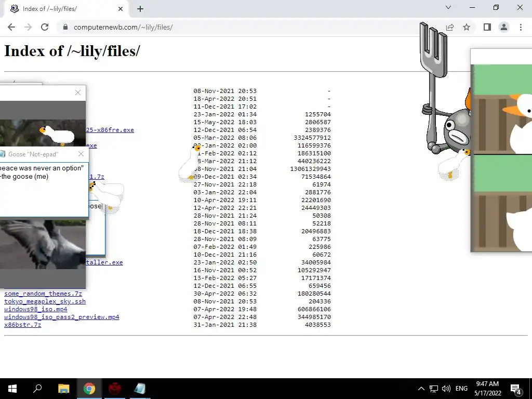The height and width of the screenshot is (399, 532).
Task: Click the network tray icon
Action: (x=434, y=389)
